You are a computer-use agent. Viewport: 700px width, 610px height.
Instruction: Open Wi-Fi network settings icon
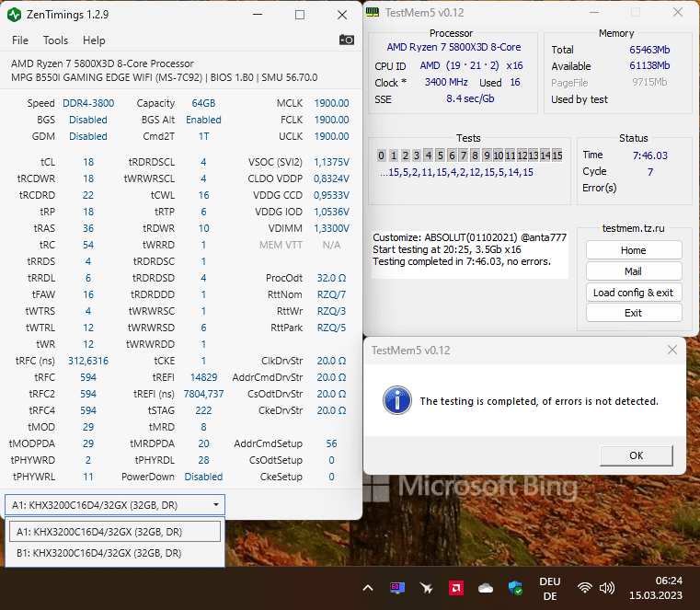(584, 587)
